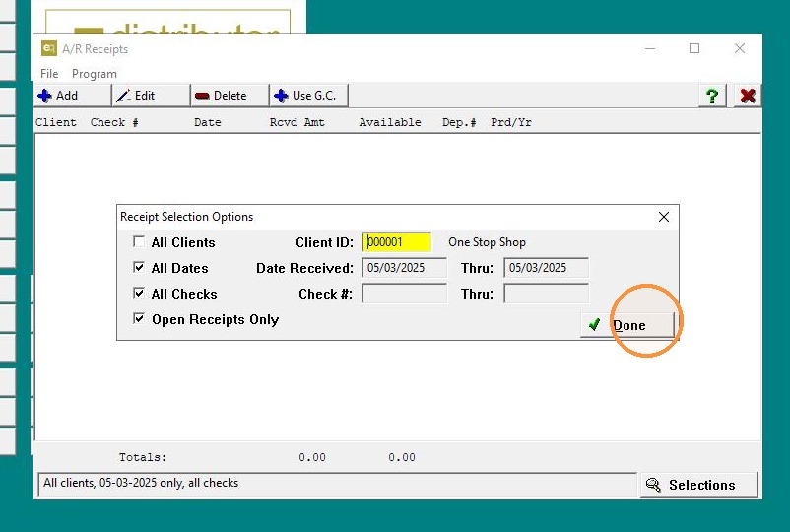Screen dimensions: 790x532
Task: Maximize the A/R Receipts window
Action: 694,48
